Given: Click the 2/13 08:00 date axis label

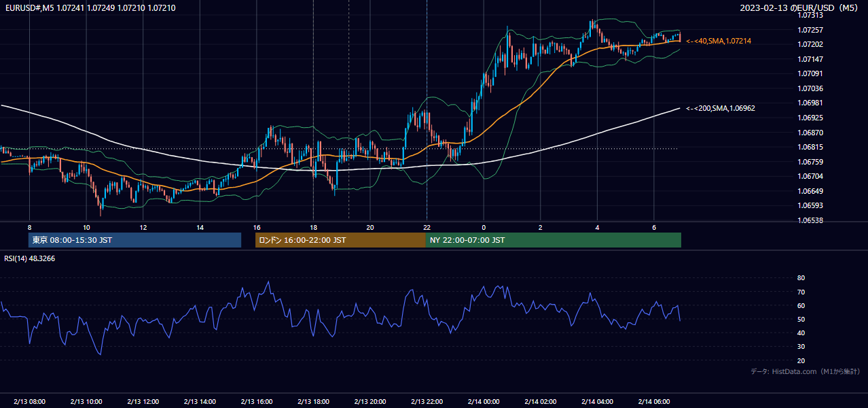Looking at the screenshot, I should pyautogui.click(x=29, y=401).
